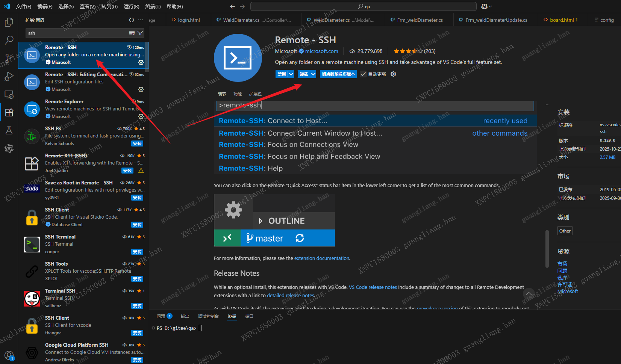Open the View menu
The image size is (621, 364).
[88, 6]
